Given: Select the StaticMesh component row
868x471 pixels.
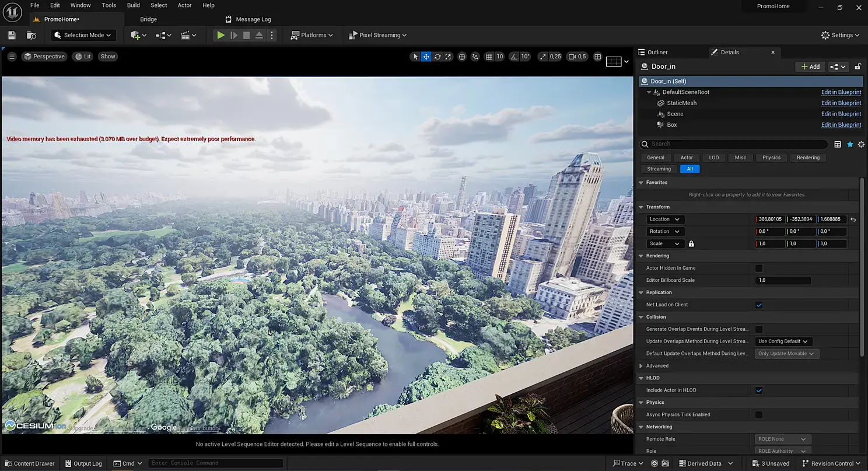Looking at the screenshot, I should pyautogui.click(x=751, y=103).
